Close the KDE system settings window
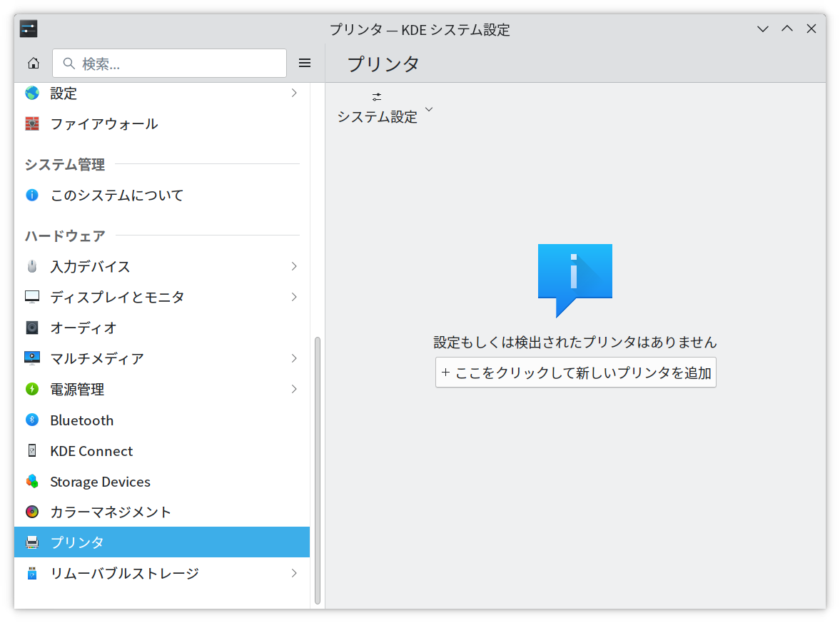The height and width of the screenshot is (623, 840). coord(811,29)
